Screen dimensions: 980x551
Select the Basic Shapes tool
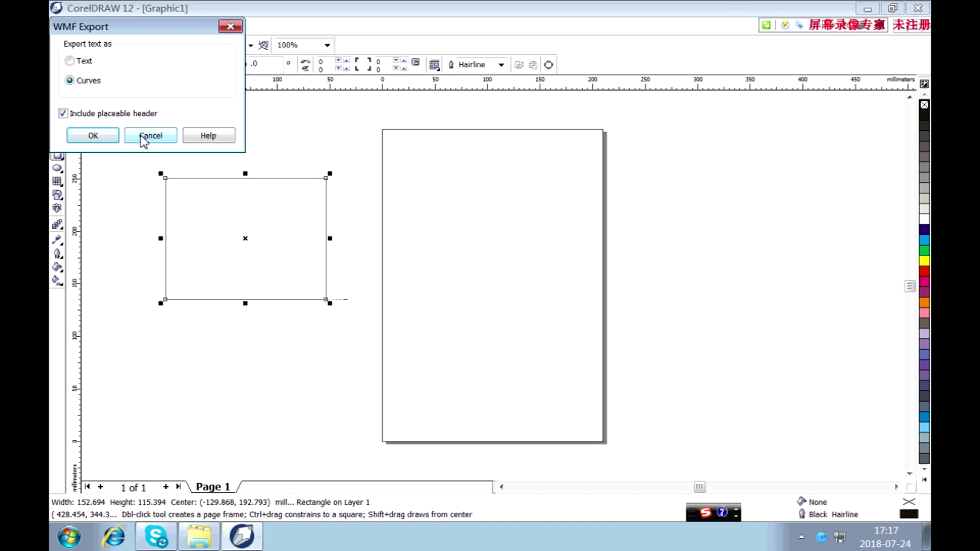click(57, 194)
